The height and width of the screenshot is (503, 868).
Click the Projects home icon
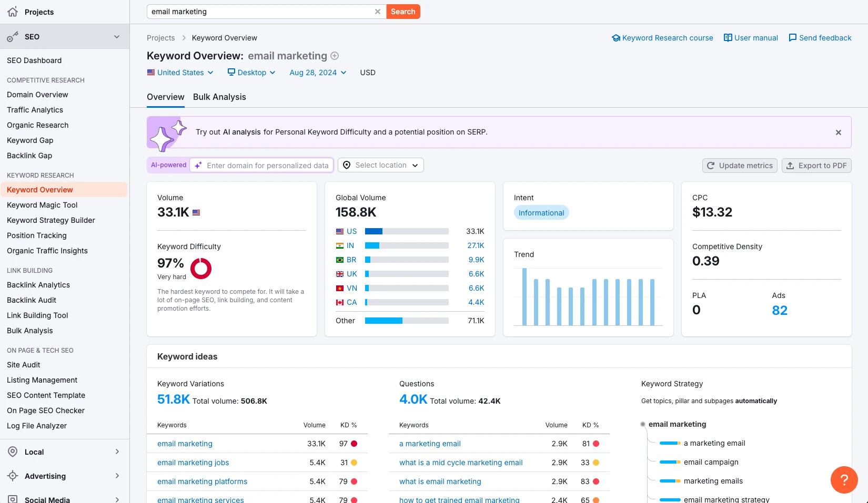click(13, 12)
